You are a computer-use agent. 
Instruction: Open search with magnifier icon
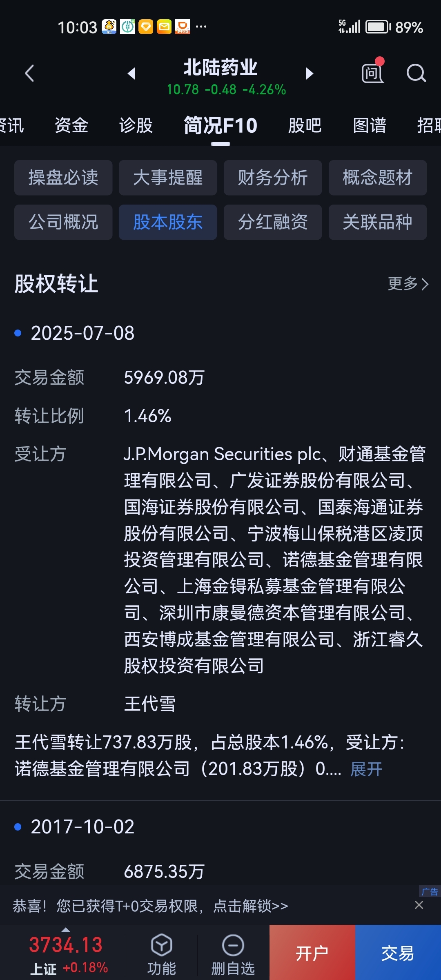(416, 73)
